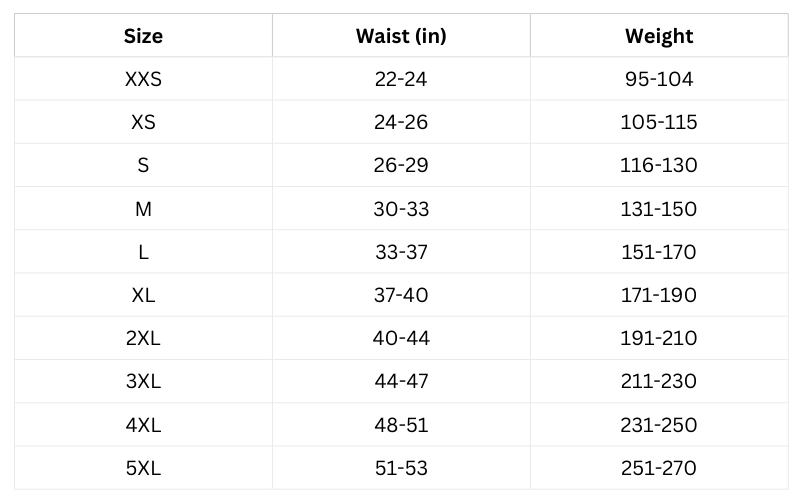Click the Size column header
Viewport: 800px width, 500px height.
(x=143, y=36)
